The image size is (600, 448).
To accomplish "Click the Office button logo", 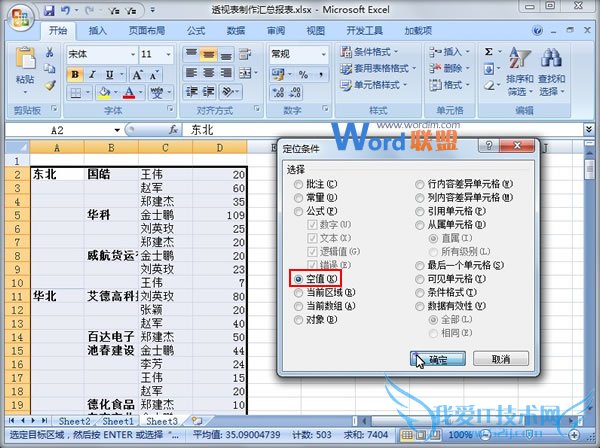I will 20,17.
